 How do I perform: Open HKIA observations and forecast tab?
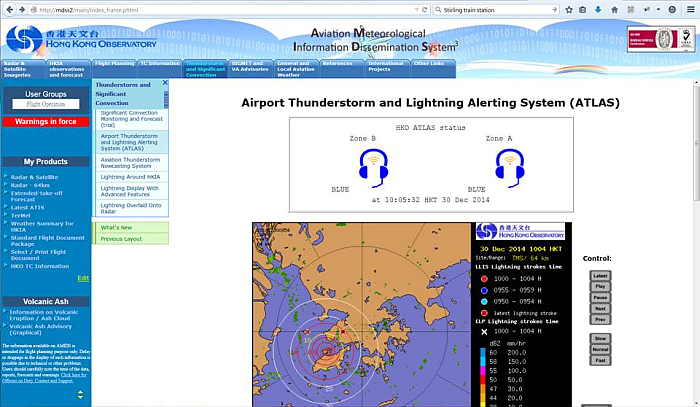click(x=69, y=69)
